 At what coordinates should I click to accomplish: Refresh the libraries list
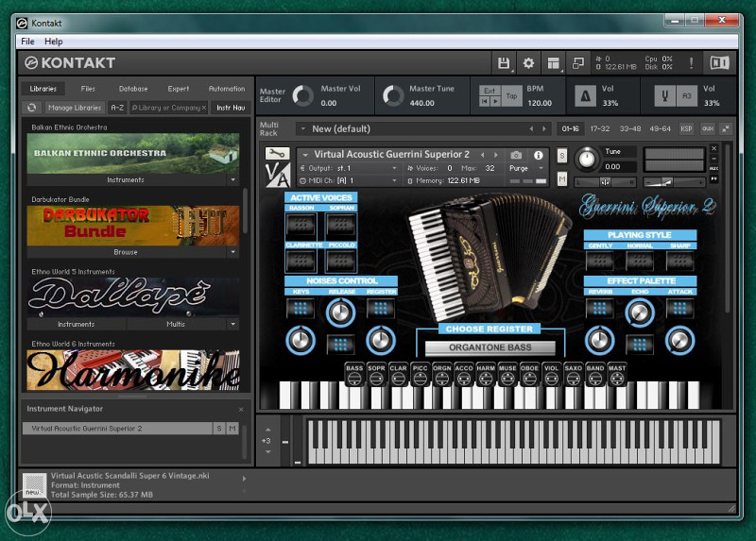(x=31, y=108)
